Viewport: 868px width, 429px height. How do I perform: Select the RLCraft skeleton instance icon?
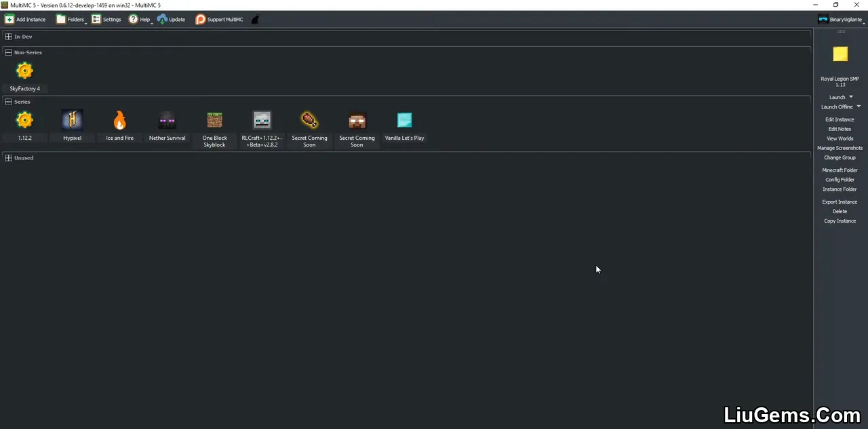coord(262,120)
